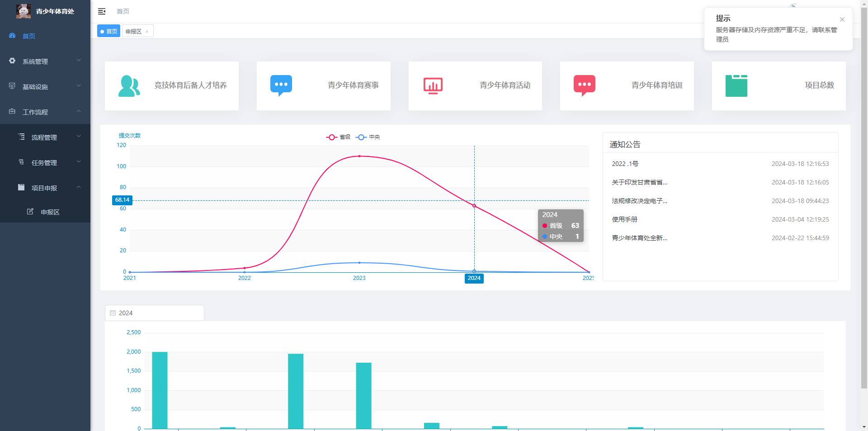Select 申报区 in the sidebar
This screenshot has height=431, width=868.
pos(45,212)
